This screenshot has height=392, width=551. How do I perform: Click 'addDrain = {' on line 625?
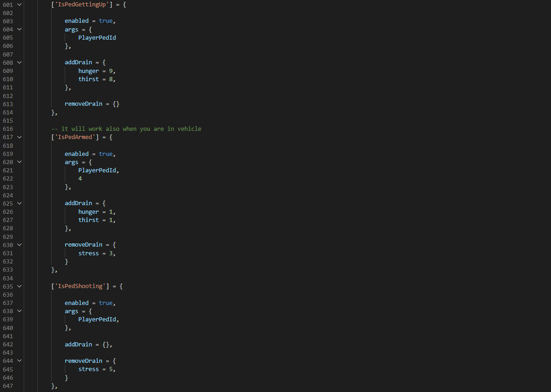[x=85, y=203]
